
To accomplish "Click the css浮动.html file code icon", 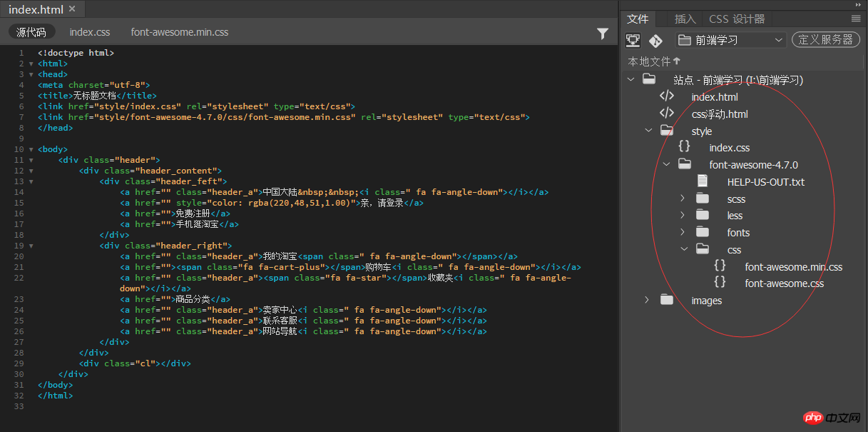I will coord(667,114).
